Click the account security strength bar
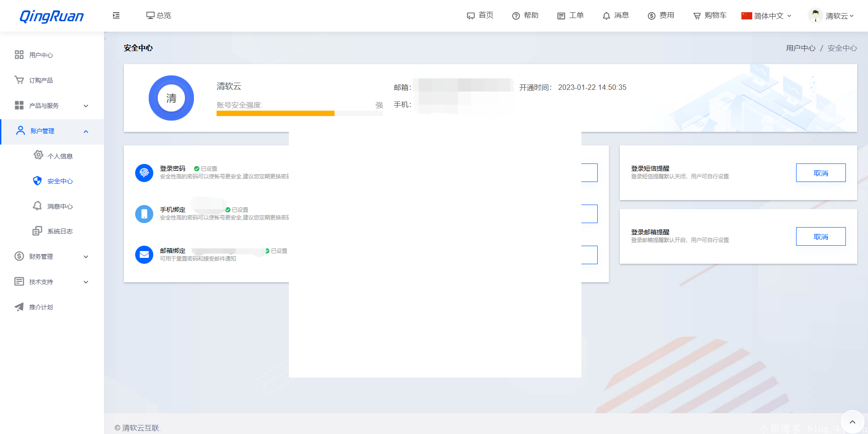This screenshot has width=868, height=434. [299, 113]
